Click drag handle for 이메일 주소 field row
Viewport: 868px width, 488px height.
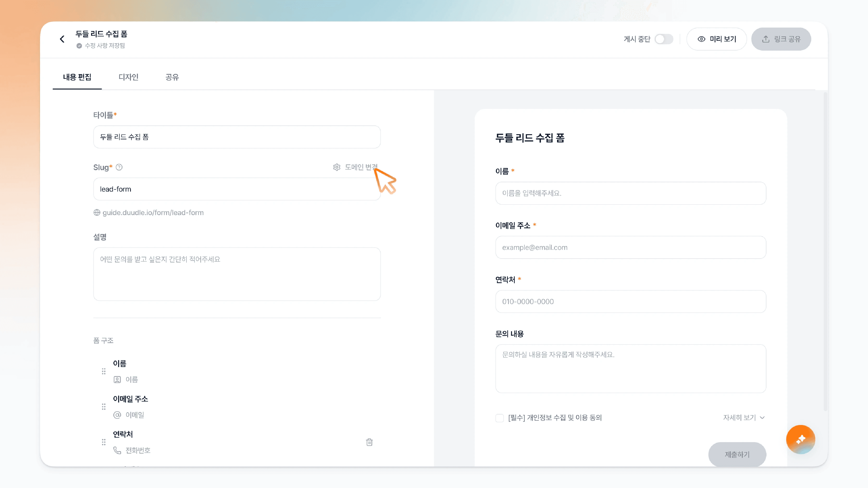[104, 406]
